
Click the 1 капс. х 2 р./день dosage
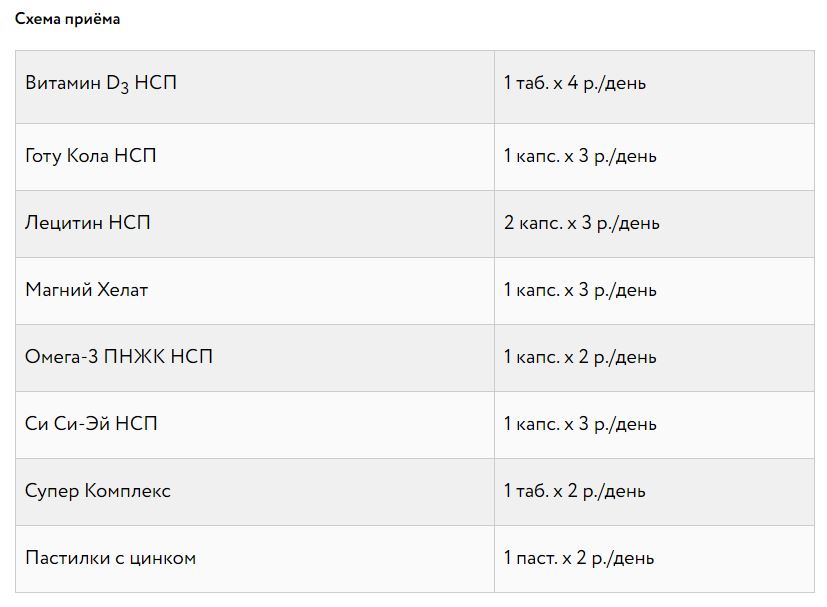click(x=580, y=357)
